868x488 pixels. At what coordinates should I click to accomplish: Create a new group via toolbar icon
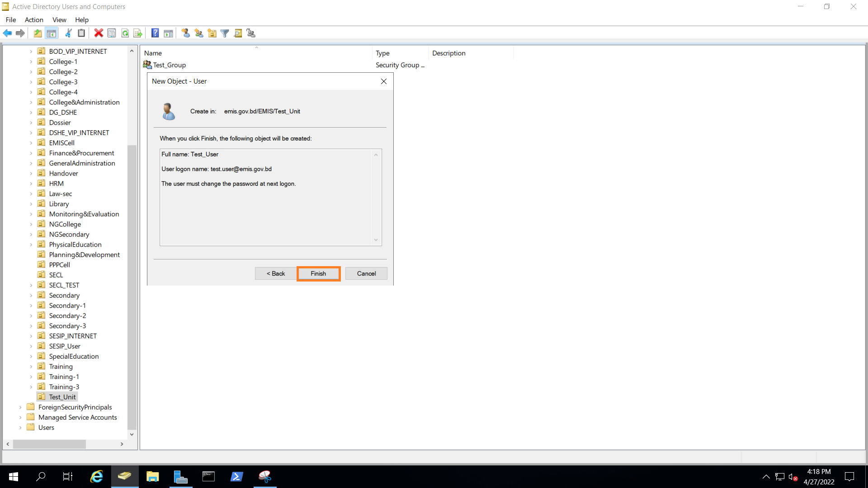pos(199,33)
